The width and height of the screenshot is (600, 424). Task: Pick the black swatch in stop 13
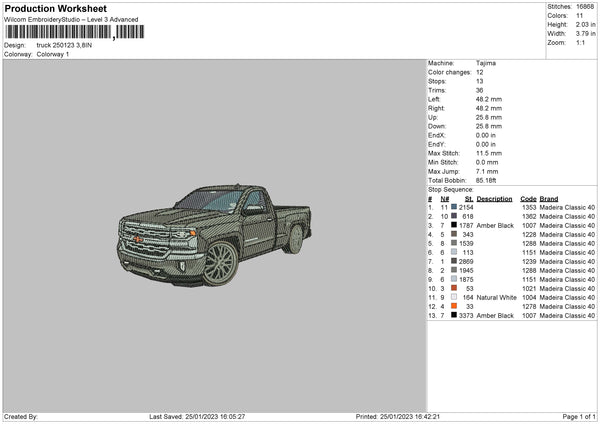(455, 315)
